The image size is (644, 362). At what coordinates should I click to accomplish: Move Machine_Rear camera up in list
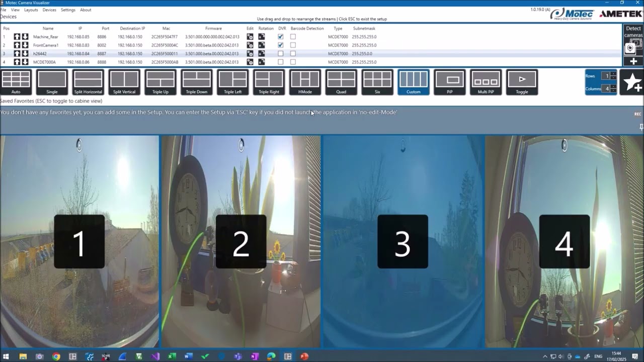click(17, 37)
